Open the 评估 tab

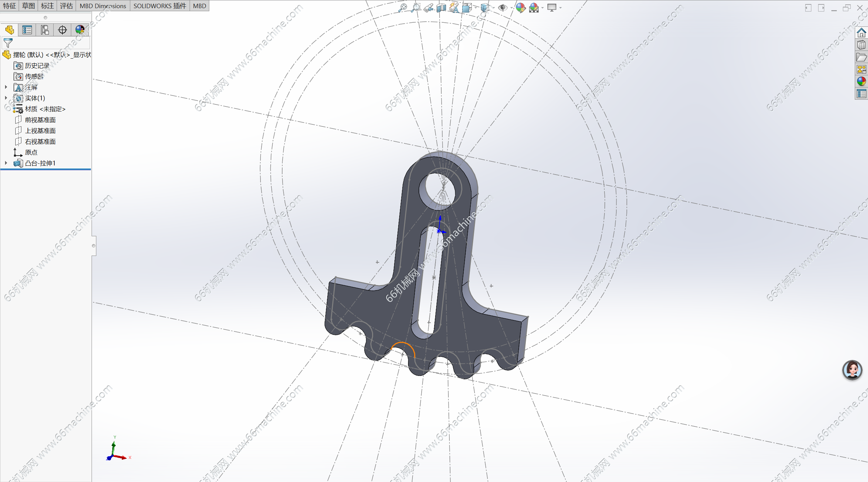click(x=66, y=6)
